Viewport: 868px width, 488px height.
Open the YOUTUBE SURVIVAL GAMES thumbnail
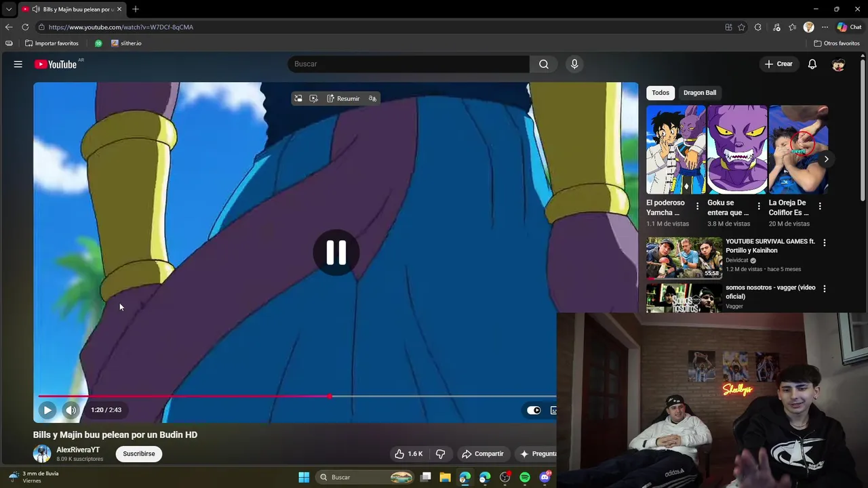point(684,258)
